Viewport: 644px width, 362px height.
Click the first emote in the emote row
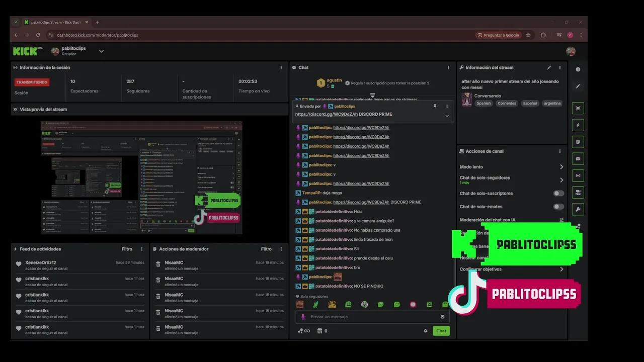click(x=300, y=304)
